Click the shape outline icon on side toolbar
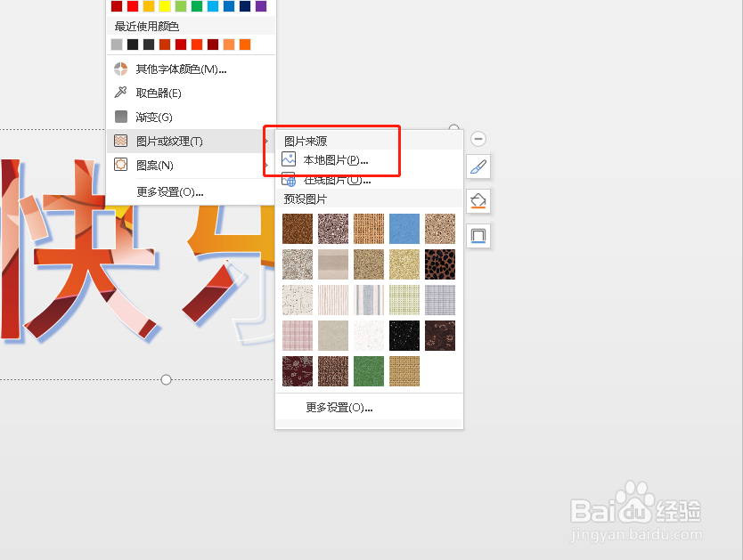Screen dimensions: 743x560 pyautogui.click(x=478, y=235)
